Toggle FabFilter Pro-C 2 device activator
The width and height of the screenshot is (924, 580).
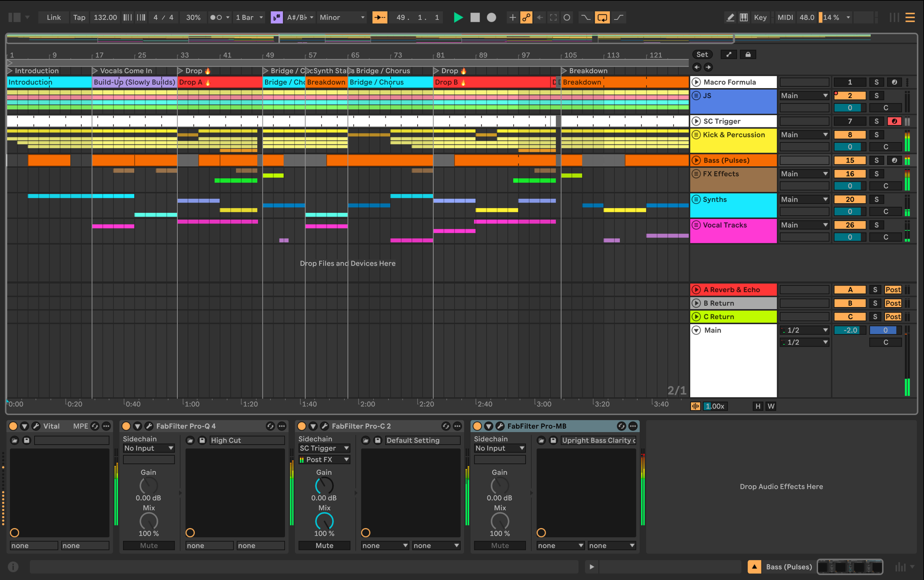302,426
